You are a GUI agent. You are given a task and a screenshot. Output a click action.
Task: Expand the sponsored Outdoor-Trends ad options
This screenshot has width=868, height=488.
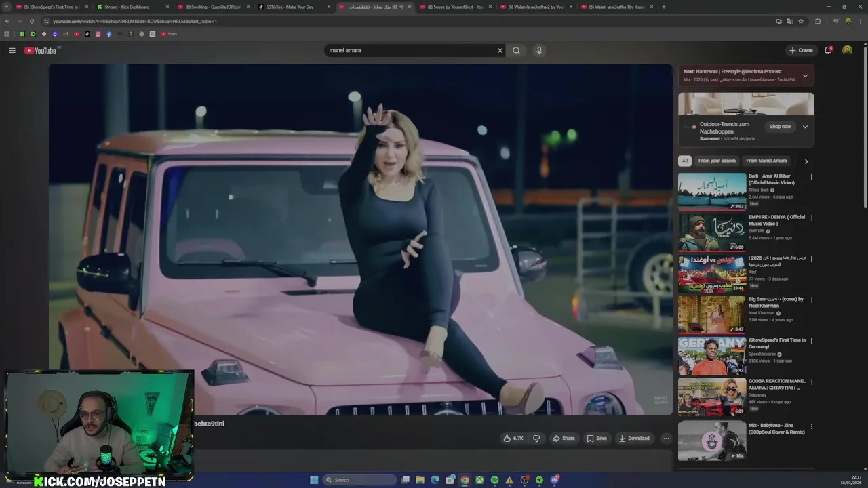pos(805,127)
